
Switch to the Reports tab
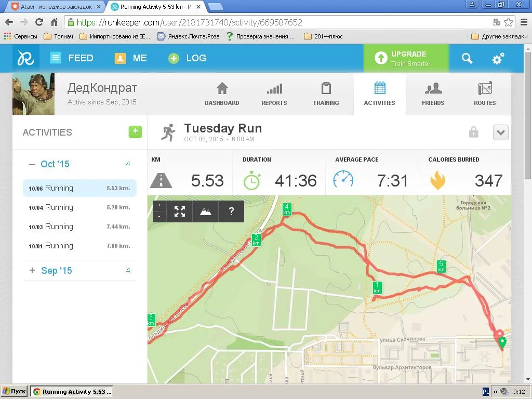tap(274, 94)
